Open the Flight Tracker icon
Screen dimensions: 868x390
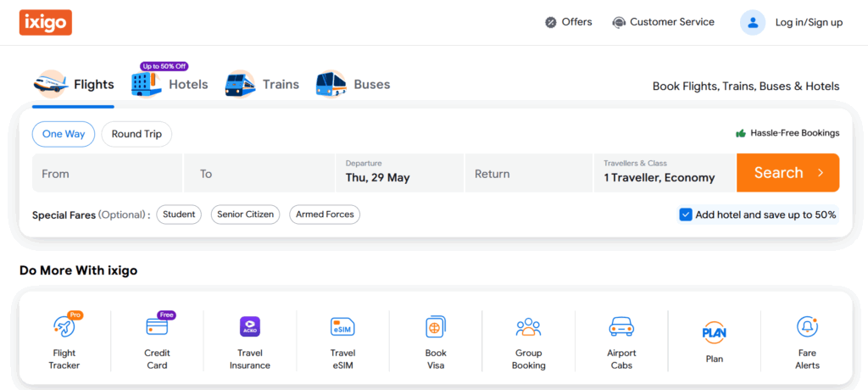[x=64, y=327]
